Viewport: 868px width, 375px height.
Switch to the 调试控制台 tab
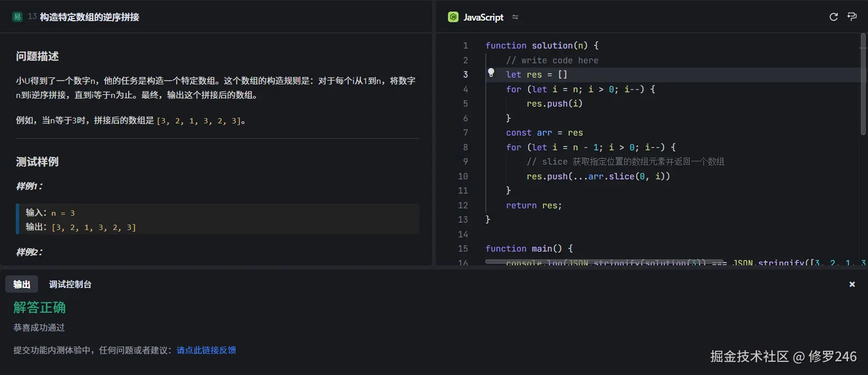(x=70, y=284)
